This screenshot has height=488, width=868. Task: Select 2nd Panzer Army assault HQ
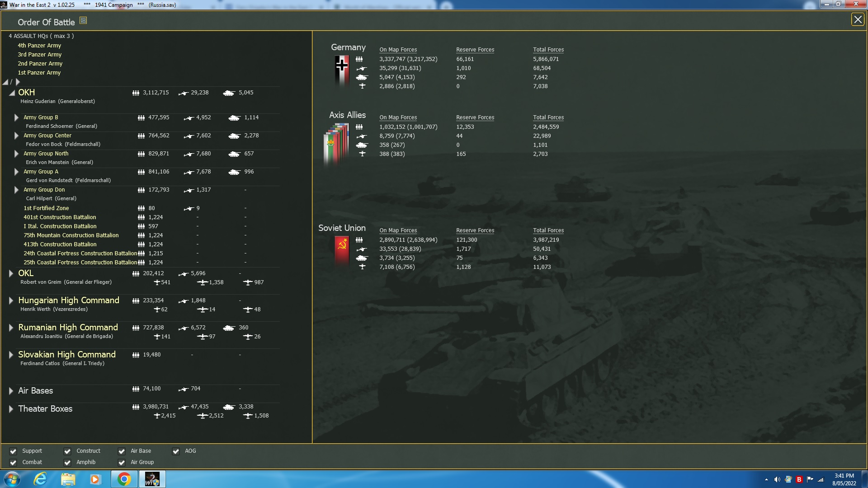click(x=40, y=64)
